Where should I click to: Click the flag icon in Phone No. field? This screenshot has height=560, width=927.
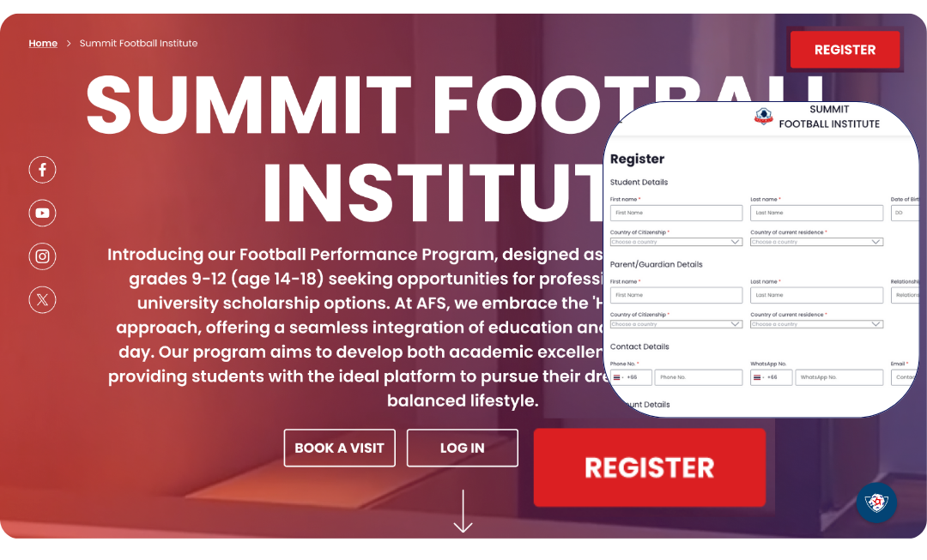coord(617,377)
